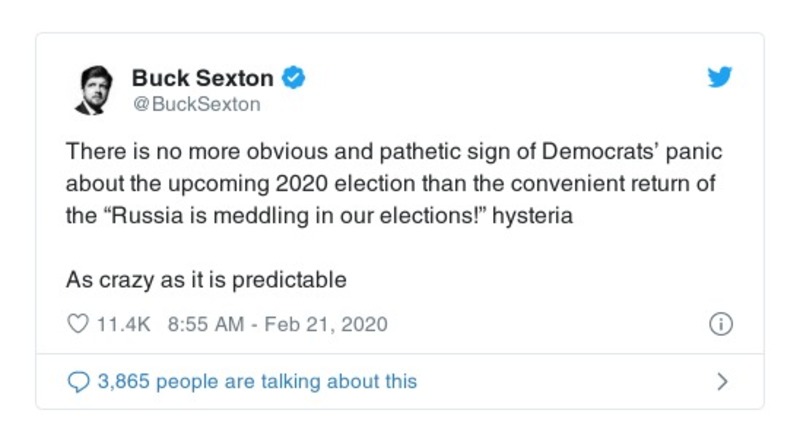Click the 11.4K likes count

tap(123, 325)
